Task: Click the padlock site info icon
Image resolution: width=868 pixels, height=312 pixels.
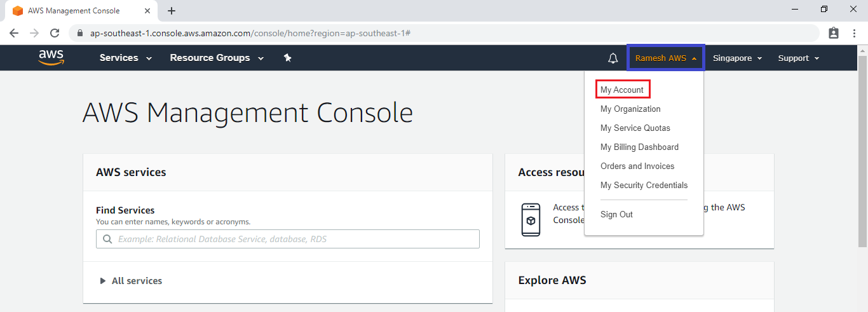Action: tap(79, 33)
